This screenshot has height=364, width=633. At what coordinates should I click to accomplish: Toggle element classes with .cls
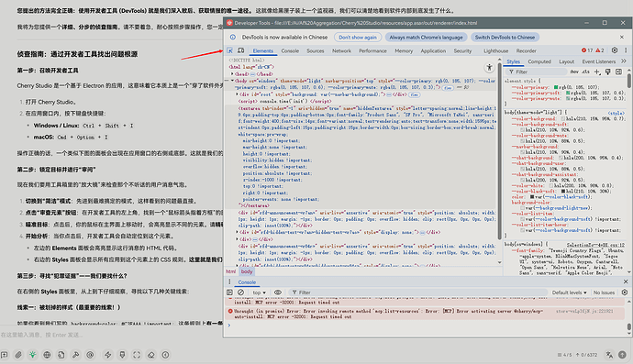[586, 72]
